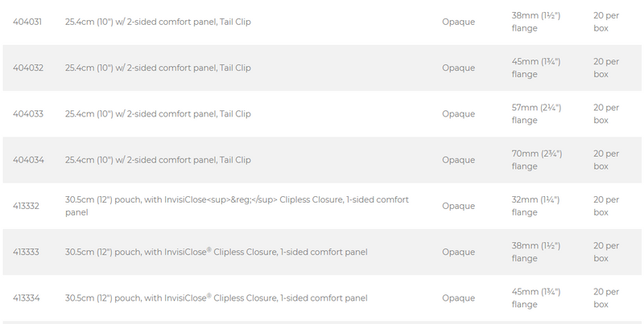Select product number 413333
The height and width of the screenshot is (324, 644).
[27, 252]
